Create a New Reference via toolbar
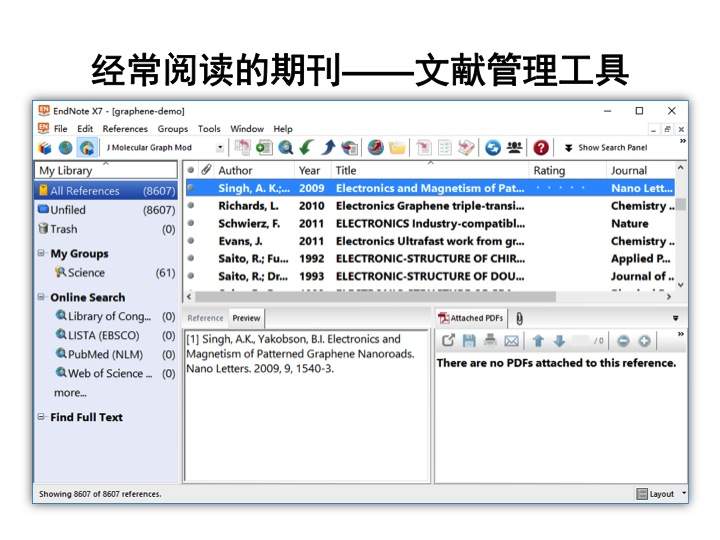Screen dimensions: 720x540 coord(264,147)
